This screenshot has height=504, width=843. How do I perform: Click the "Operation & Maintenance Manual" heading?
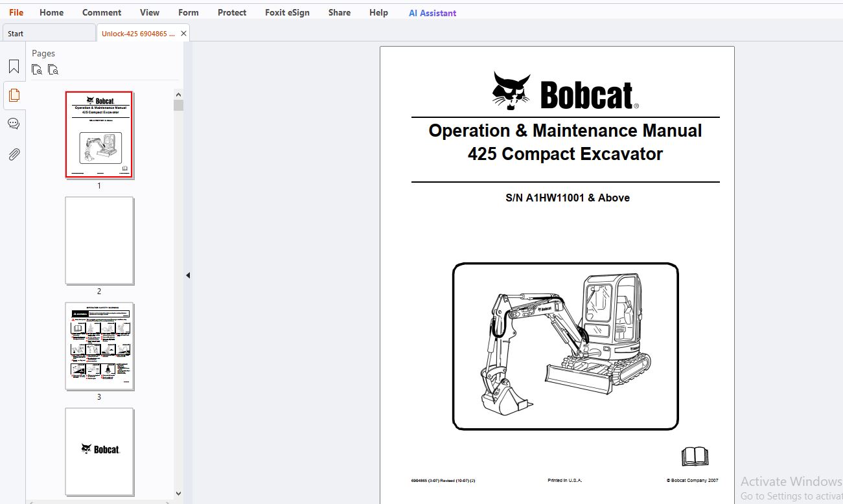[565, 131]
